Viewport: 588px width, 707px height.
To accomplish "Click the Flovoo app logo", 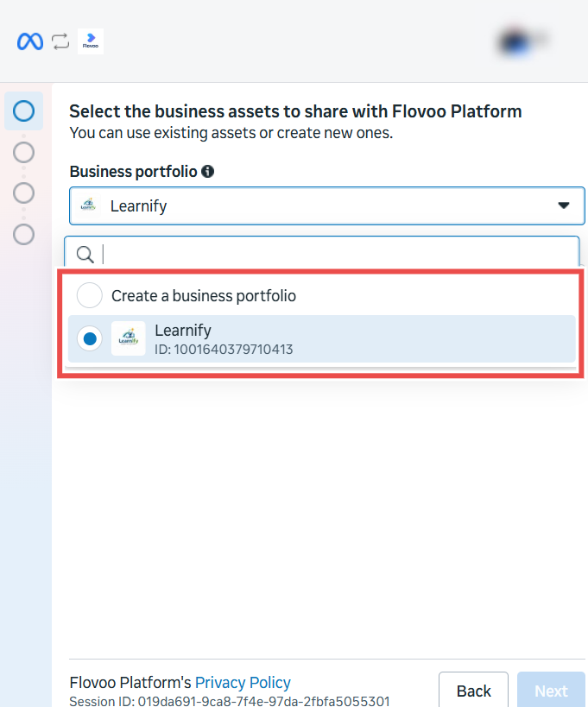I will [x=91, y=41].
